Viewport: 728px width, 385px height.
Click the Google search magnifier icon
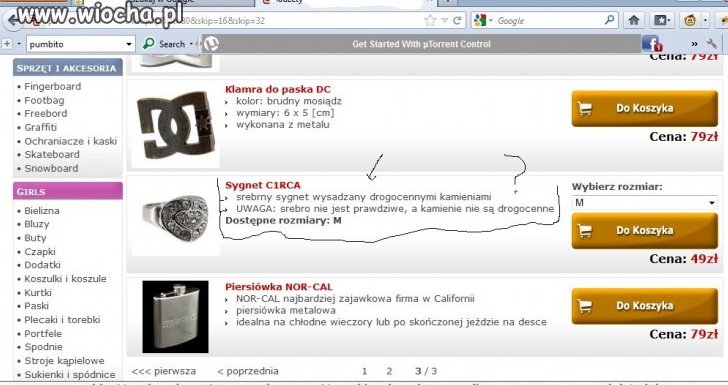[609, 20]
